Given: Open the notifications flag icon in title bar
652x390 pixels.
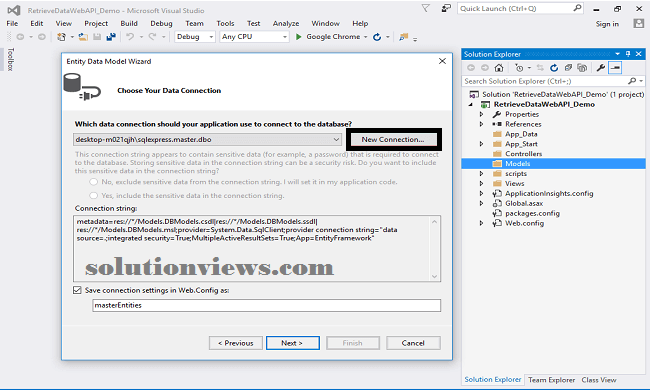Looking at the screenshot, I should coord(425,8).
